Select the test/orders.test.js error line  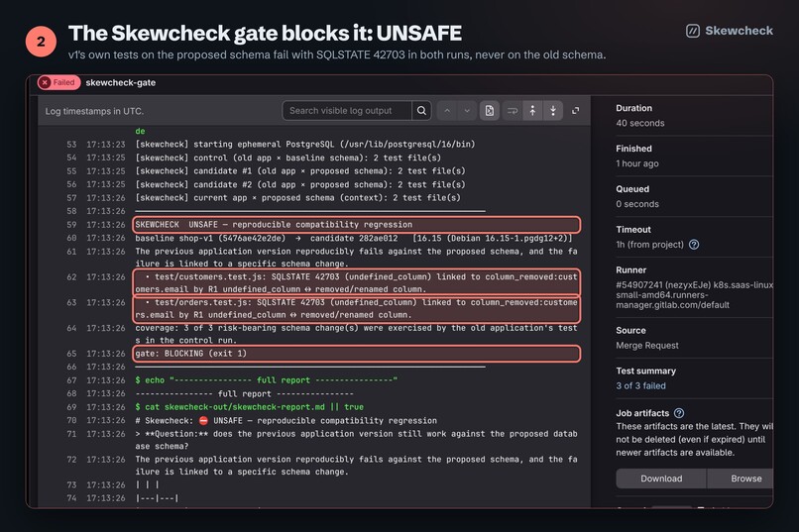[356, 308]
